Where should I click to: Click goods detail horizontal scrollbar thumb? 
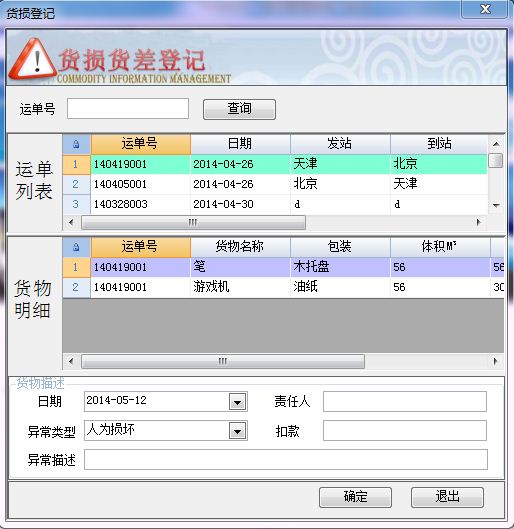click(x=223, y=361)
